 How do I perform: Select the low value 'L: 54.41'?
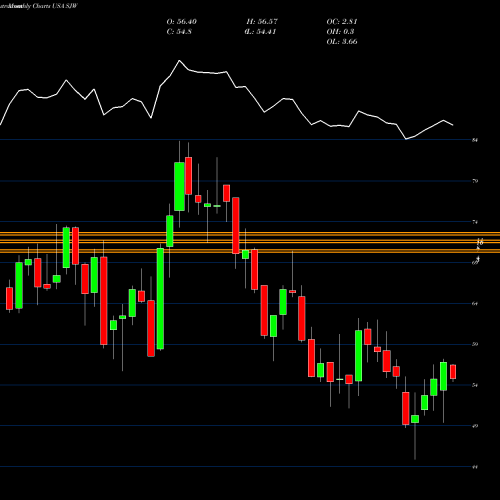tap(260, 32)
